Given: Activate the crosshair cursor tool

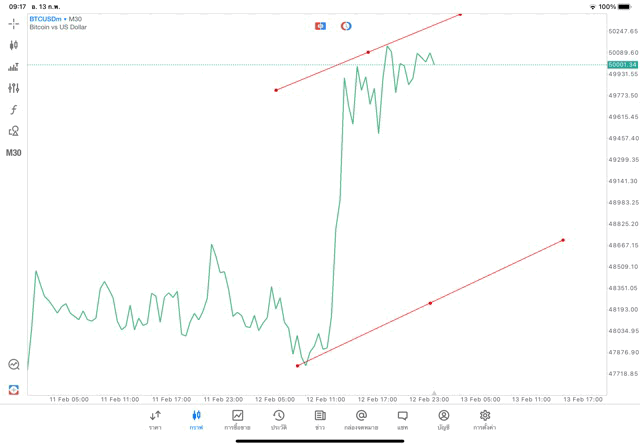Looking at the screenshot, I should click(14, 23).
